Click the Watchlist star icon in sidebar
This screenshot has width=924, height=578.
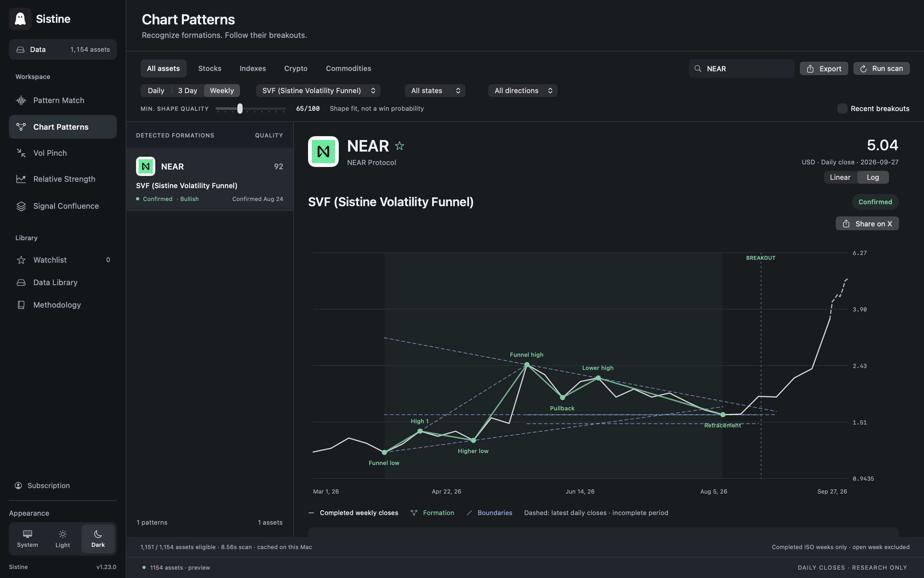(x=21, y=260)
